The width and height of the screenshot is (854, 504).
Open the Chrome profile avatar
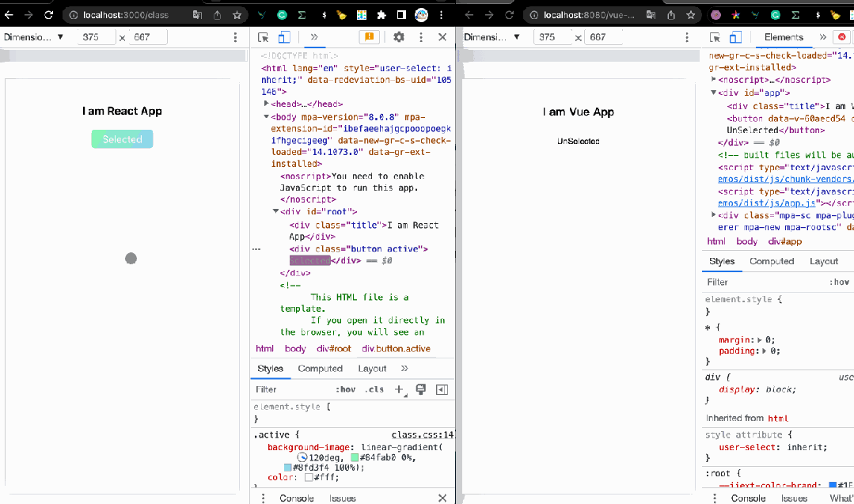click(422, 15)
